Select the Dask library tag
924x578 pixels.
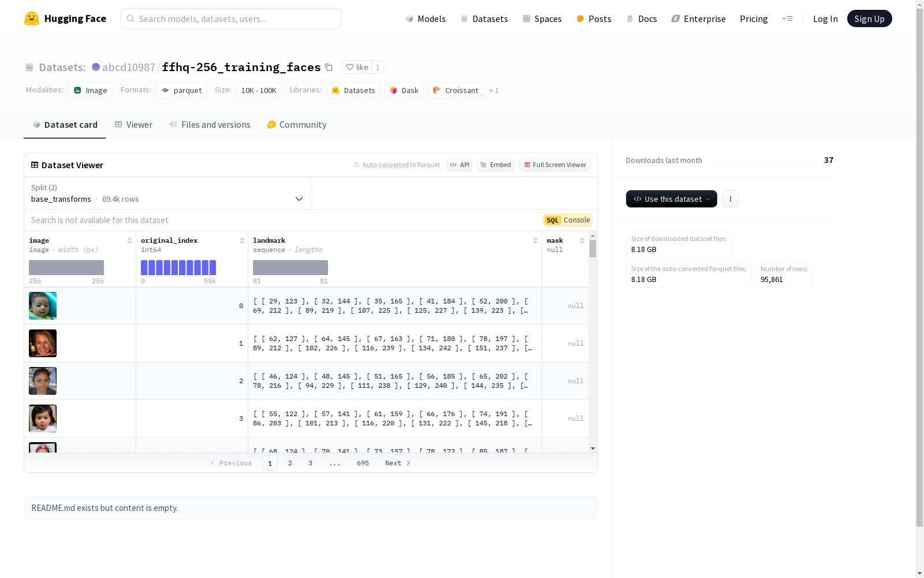404,90
